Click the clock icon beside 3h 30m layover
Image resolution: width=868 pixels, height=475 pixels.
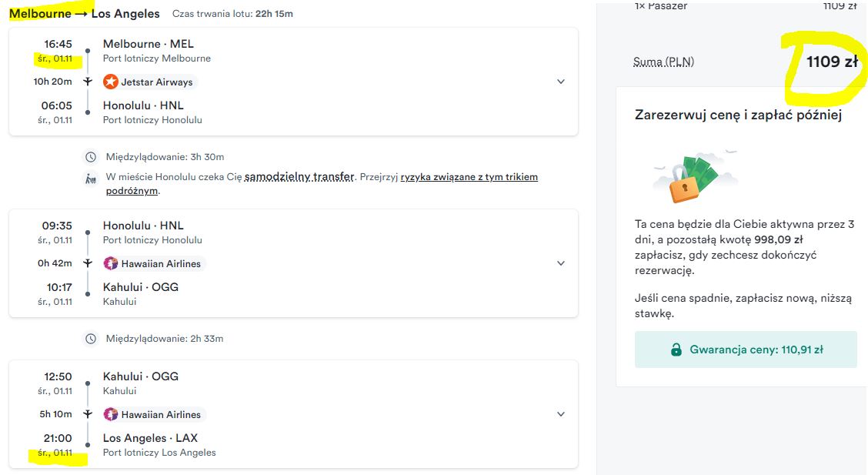(x=91, y=157)
